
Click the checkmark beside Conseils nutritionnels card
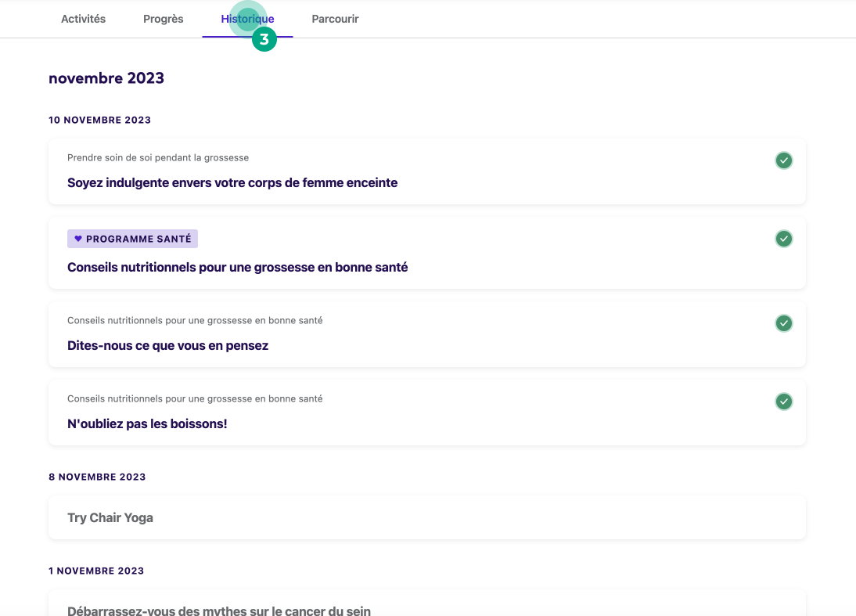[x=783, y=238]
